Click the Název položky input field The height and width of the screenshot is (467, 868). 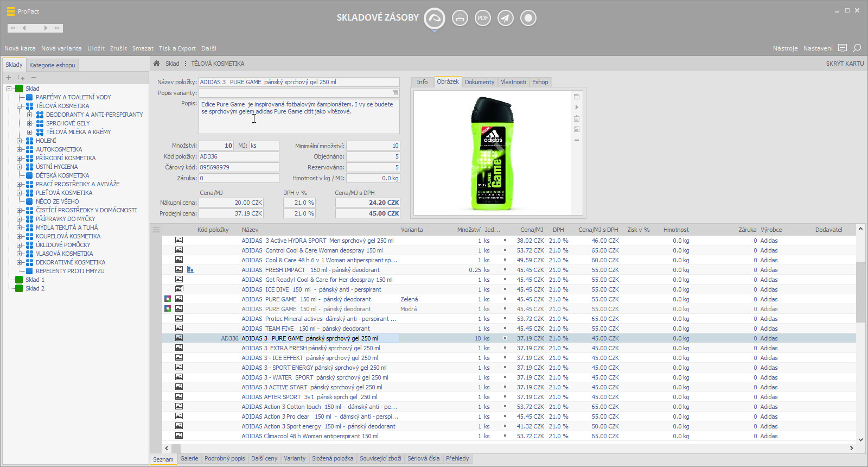coord(299,82)
